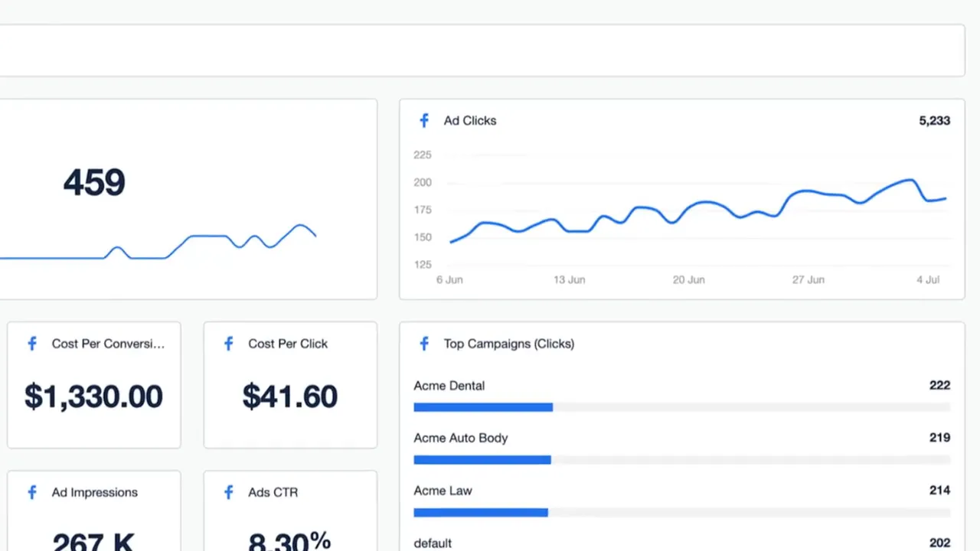
Task: Click the 225 y-axis label
Action: tap(423, 155)
